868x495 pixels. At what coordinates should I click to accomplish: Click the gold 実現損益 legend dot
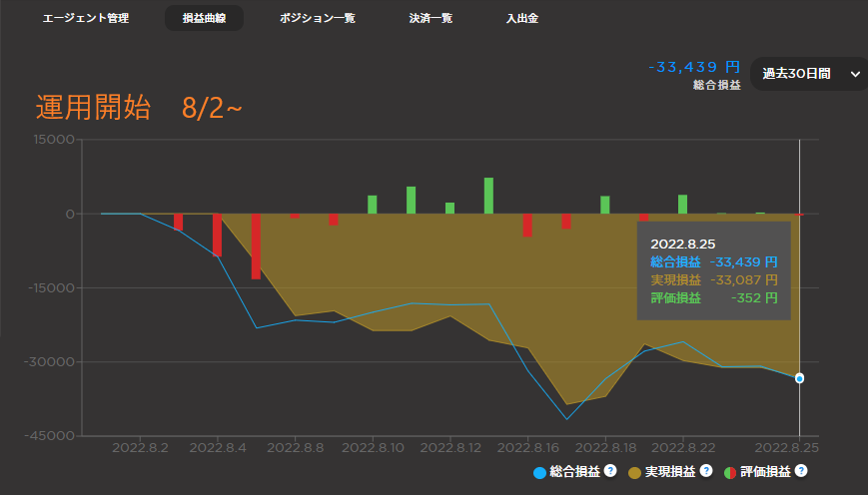point(635,473)
